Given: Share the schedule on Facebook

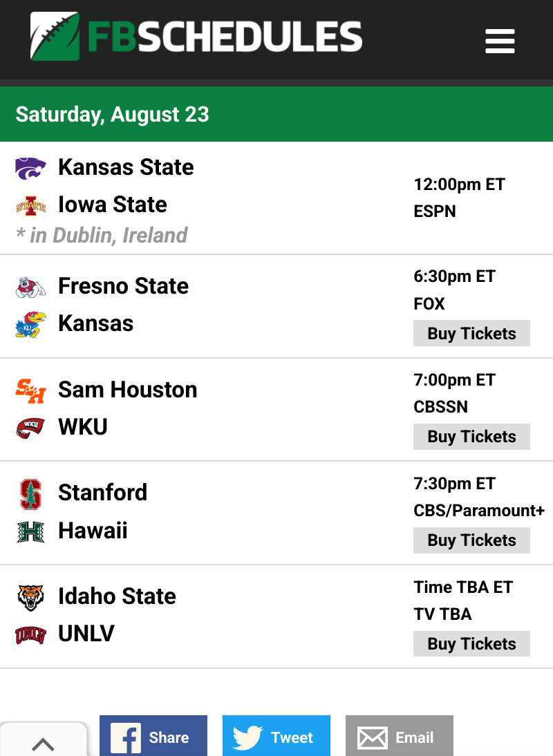Looking at the screenshot, I should [x=153, y=736].
